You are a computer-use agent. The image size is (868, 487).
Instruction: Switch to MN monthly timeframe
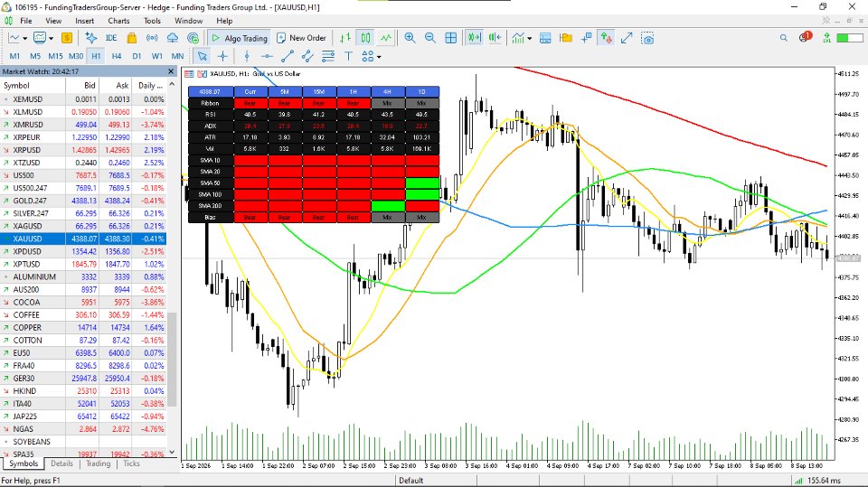[177, 56]
